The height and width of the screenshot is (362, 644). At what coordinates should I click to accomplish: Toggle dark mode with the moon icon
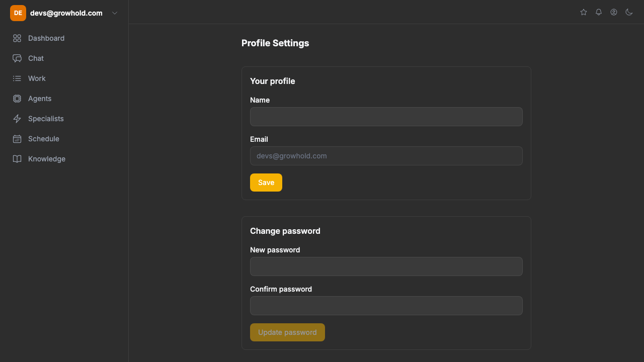629,12
